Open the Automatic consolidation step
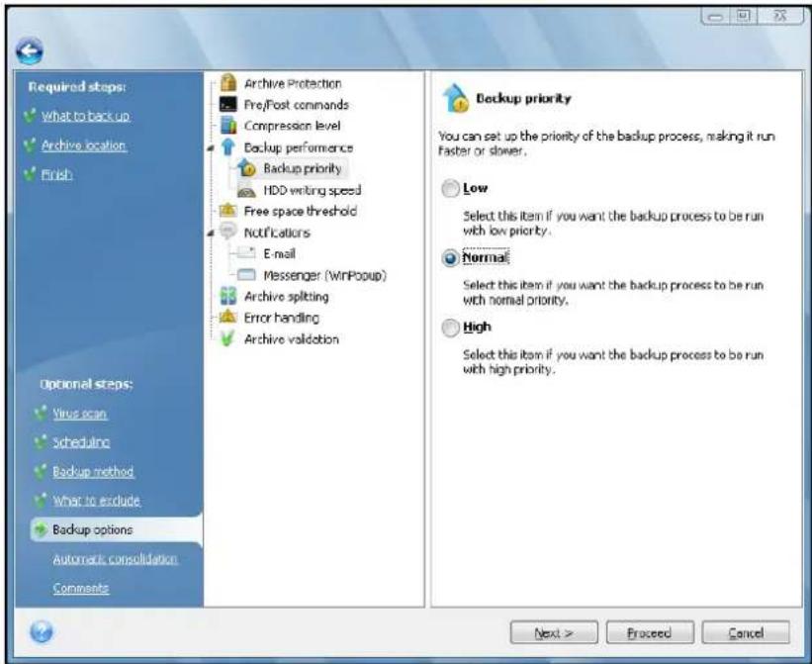The height and width of the screenshot is (664, 812). pyautogui.click(x=115, y=559)
